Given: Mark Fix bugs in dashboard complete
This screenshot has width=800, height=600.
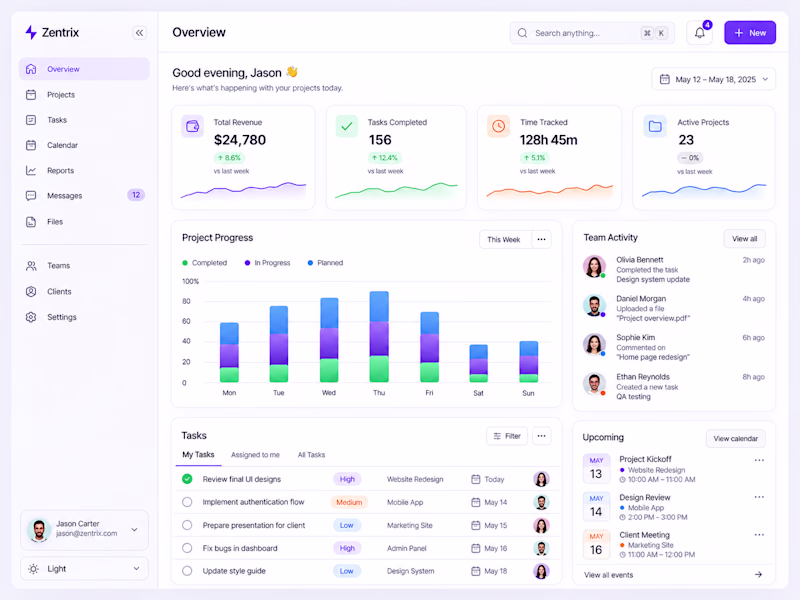Looking at the screenshot, I should click(x=187, y=548).
